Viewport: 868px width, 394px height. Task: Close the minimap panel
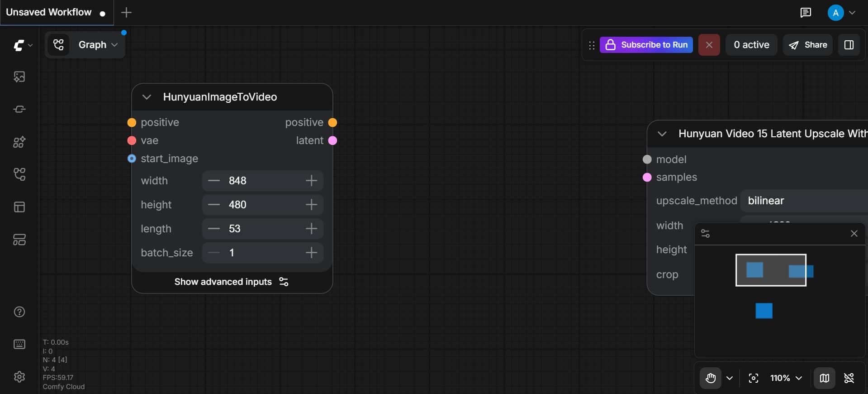coord(854,234)
